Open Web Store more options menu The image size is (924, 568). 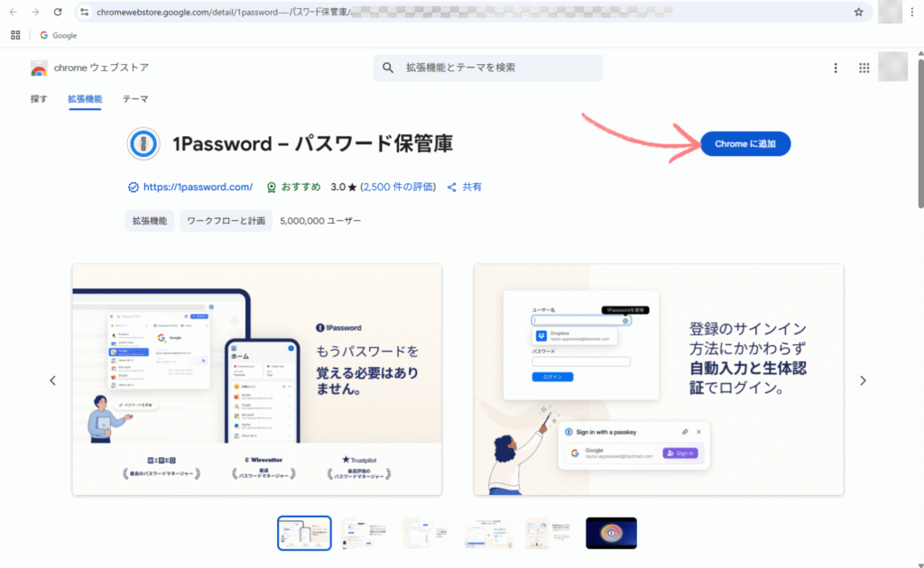click(835, 68)
